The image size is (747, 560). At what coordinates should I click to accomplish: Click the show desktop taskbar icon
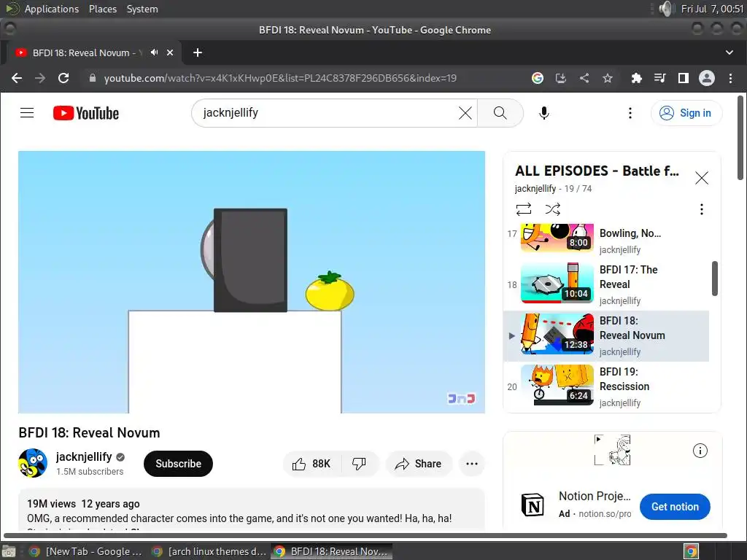(x=9, y=551)
